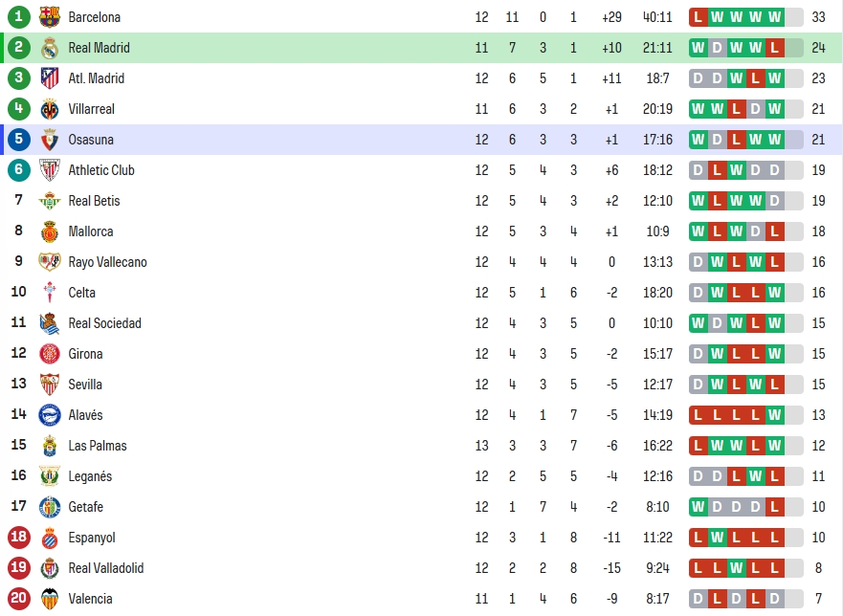The height and width of the screenshot is (616, 843).
Task: Click the Villarreal yellow crest
Action: (50, 109)
